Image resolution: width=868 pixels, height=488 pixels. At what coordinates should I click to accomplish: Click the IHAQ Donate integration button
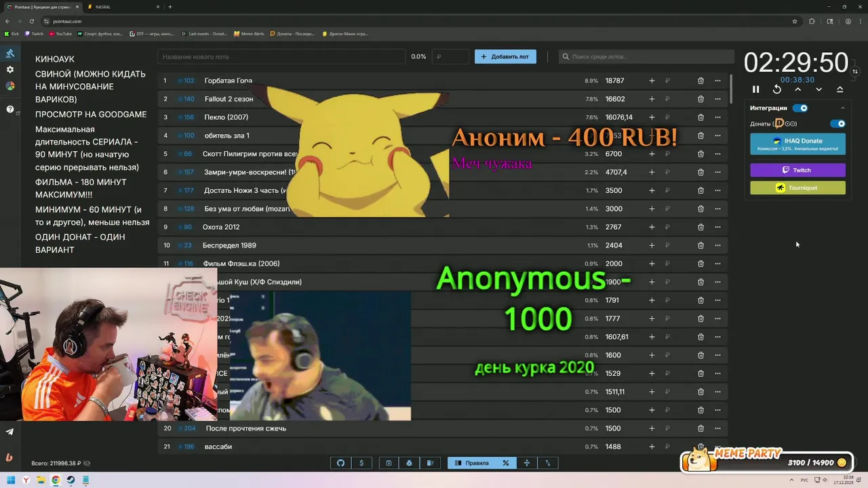point(798,144)
